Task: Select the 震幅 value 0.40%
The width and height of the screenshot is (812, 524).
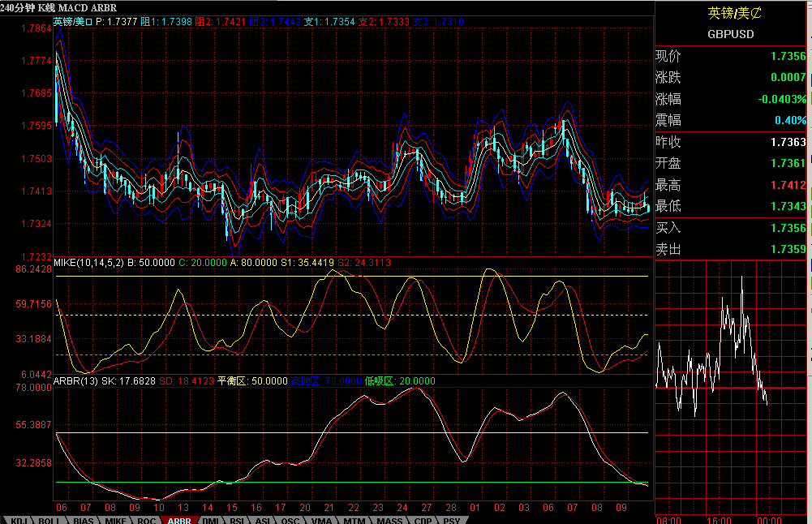Action: 790,120
